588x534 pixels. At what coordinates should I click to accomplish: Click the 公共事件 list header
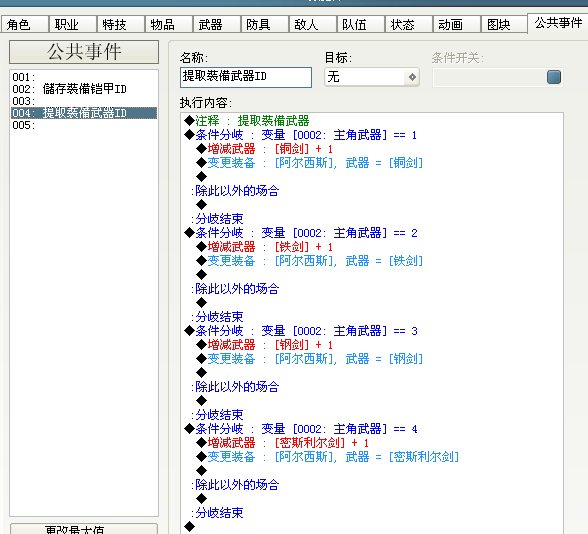84,52
